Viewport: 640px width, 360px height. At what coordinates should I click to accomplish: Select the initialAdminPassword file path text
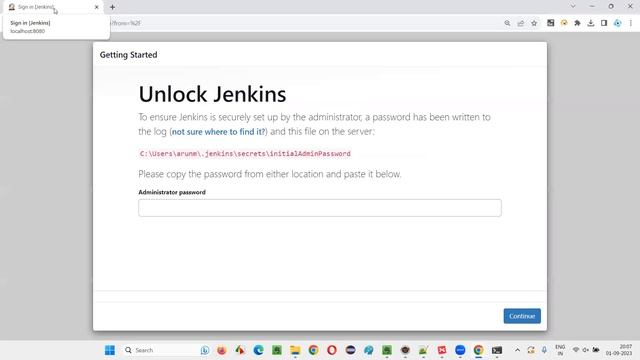pos(245,153)
